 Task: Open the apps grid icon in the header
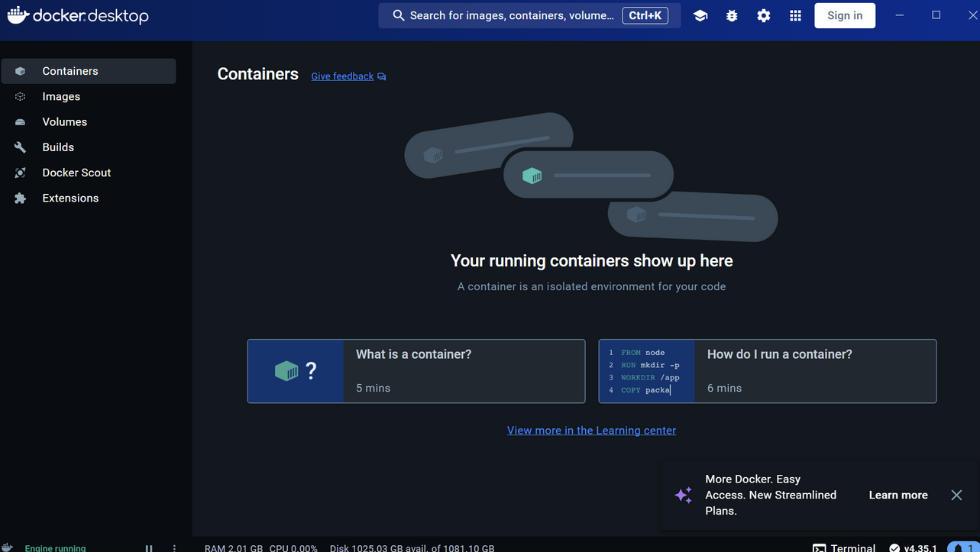click(x=795, y=15)
